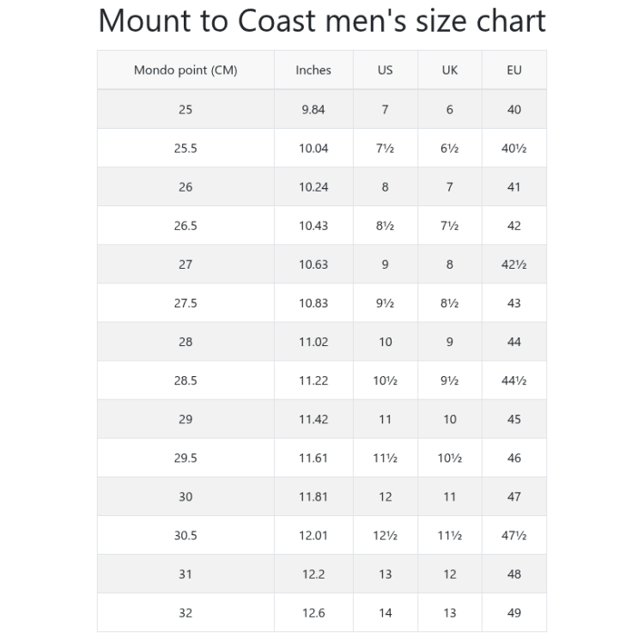The height and width of the screenshot is (644, 644).
Task: Select the EU column header
Action: click(x=513, y=70)
